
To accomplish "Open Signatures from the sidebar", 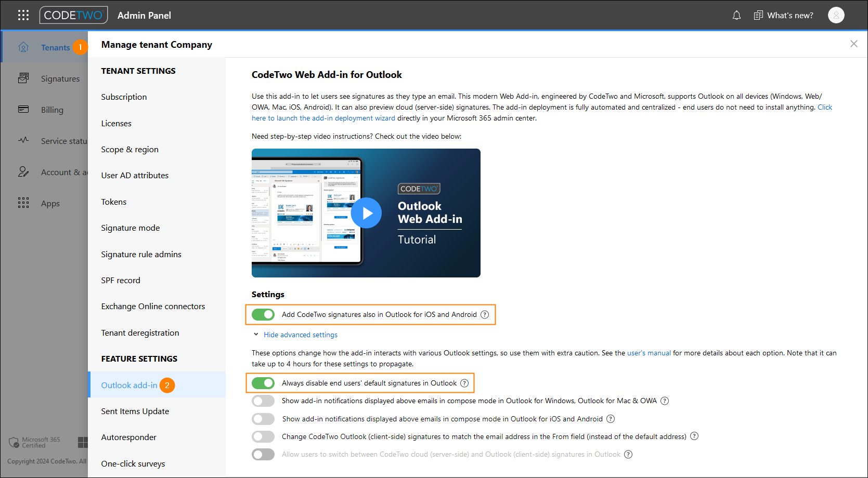I will (x=23, y=78).
